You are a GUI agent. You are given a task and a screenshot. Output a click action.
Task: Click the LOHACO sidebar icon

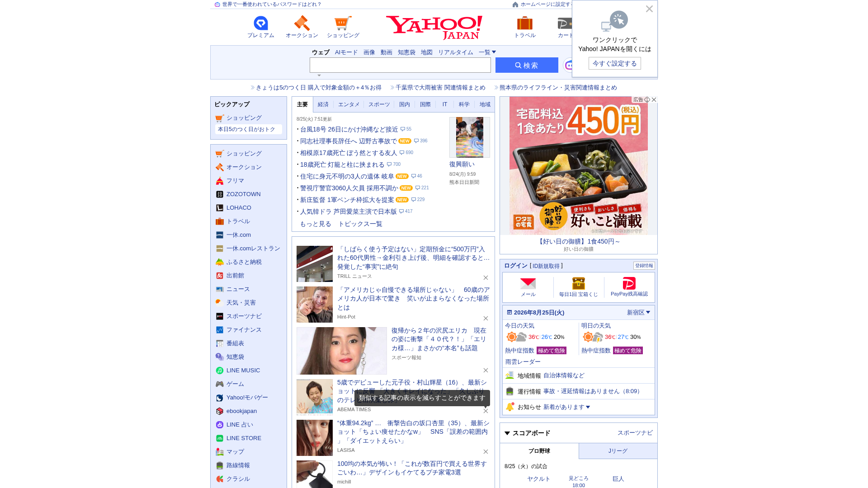pyautogui.click(x=220, y=208)
